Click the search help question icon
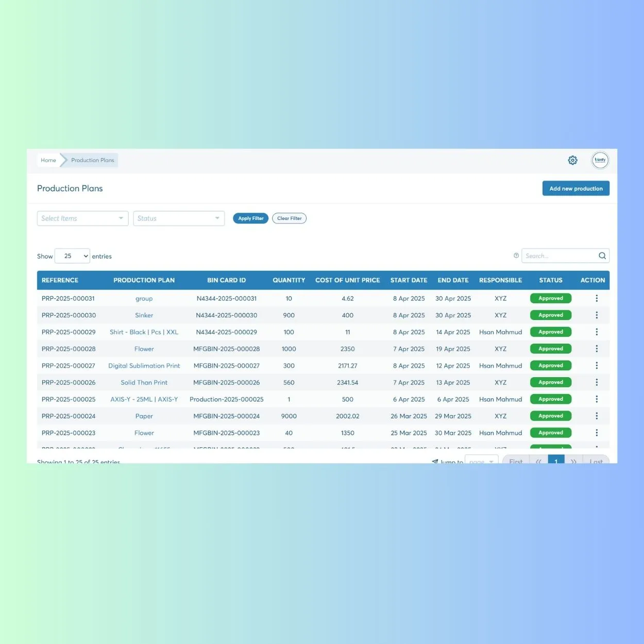644x644 pixels. point(516,256)
